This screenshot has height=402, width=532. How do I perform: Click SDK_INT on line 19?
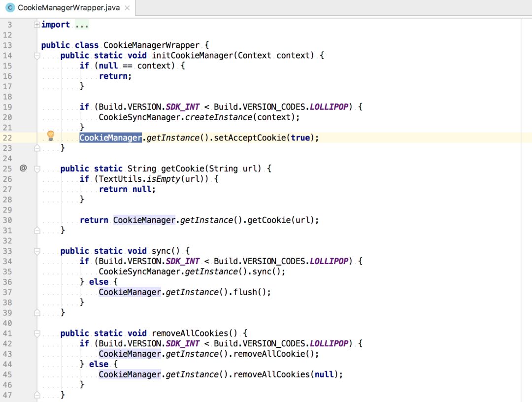(x=183, y=107)
